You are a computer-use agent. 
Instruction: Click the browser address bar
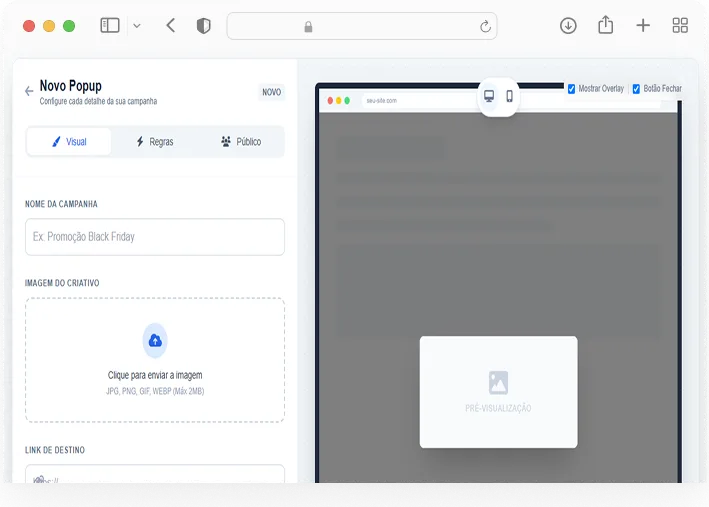[362, 26]
